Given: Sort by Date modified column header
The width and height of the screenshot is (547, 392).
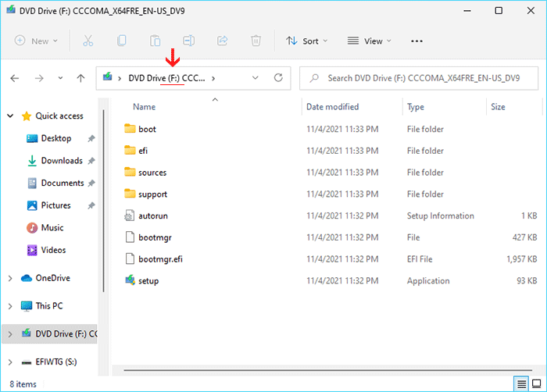Looking at the screenshot, I should pos(332,107).
